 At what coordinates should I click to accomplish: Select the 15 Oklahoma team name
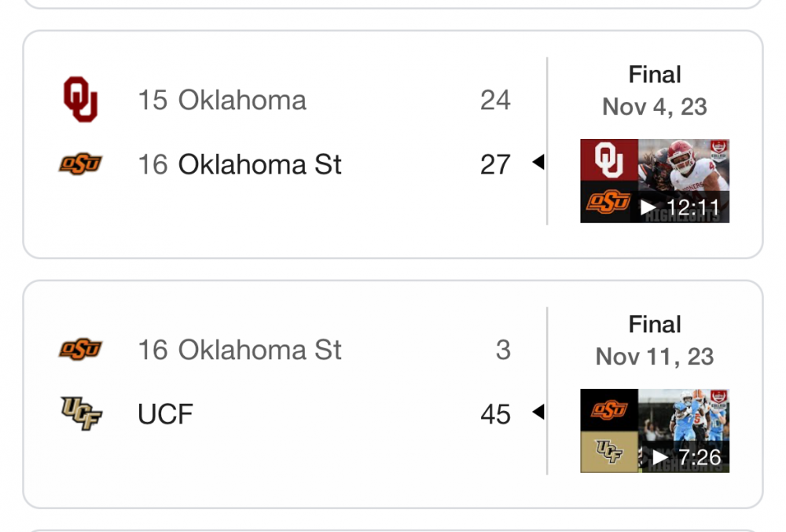point(222,101)
